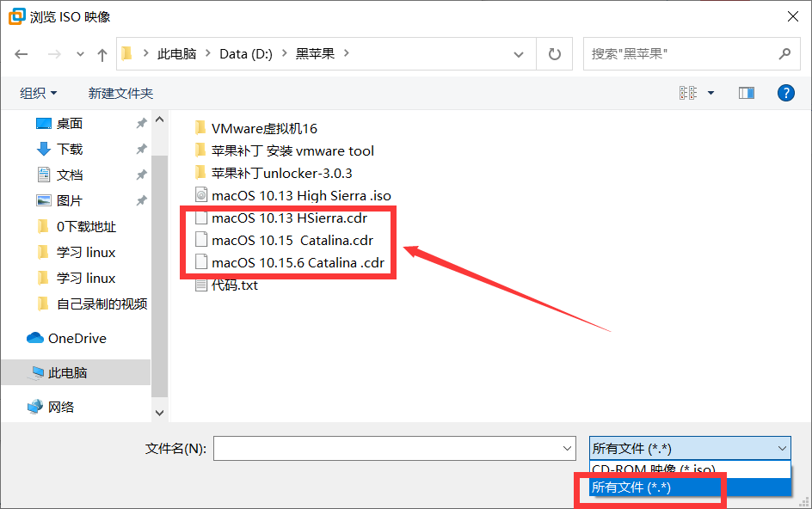Open 图片 in navigation pane

click(x=70, y=200)
